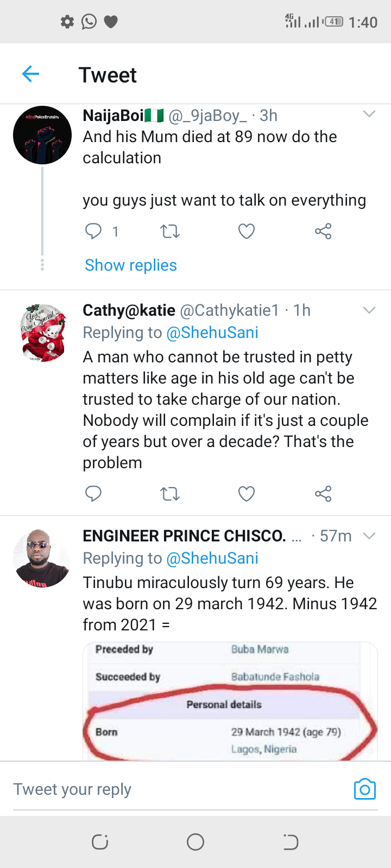
Task: Reply to Cathy@katie's tweet
Action: click(93, 494)
